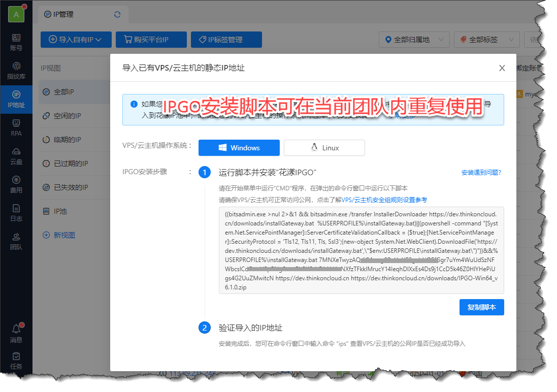Click the refresh icon on IP管理 tab
557x392 pixels.
pos(117,15)
